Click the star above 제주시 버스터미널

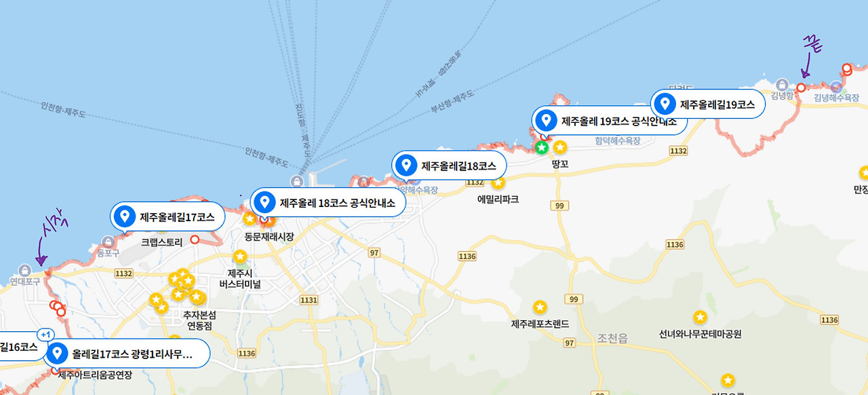click(x=239, y=257)
